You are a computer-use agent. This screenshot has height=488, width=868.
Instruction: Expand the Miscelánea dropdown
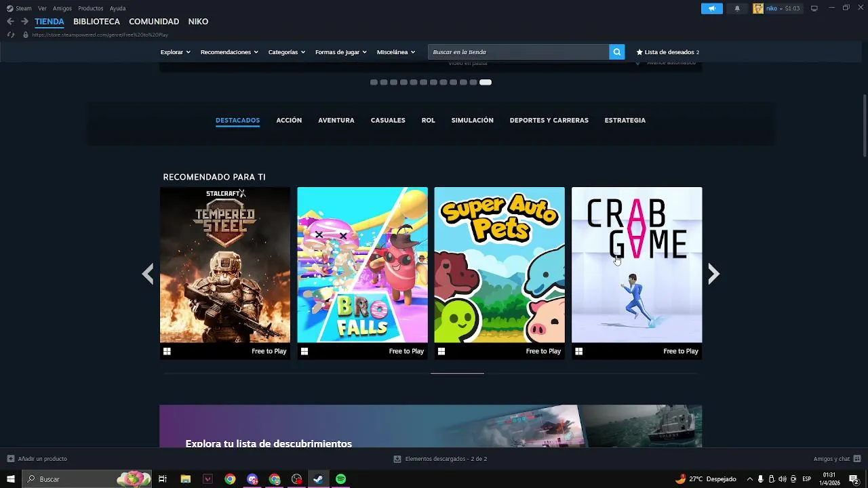click(396, 52)
